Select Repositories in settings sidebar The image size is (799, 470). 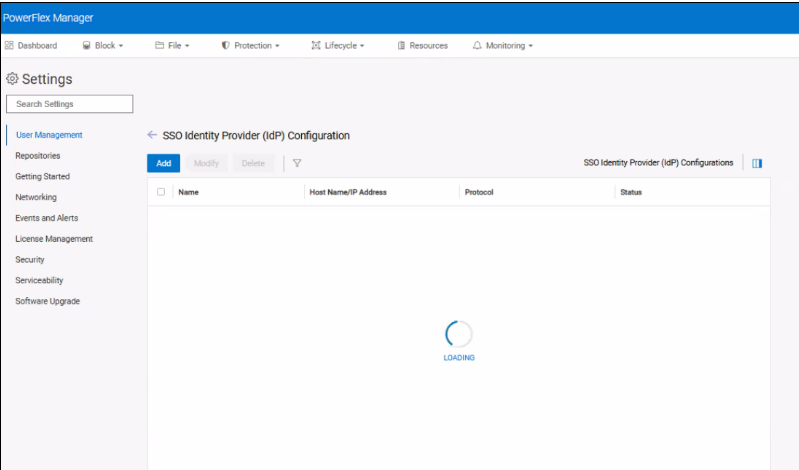38,155
